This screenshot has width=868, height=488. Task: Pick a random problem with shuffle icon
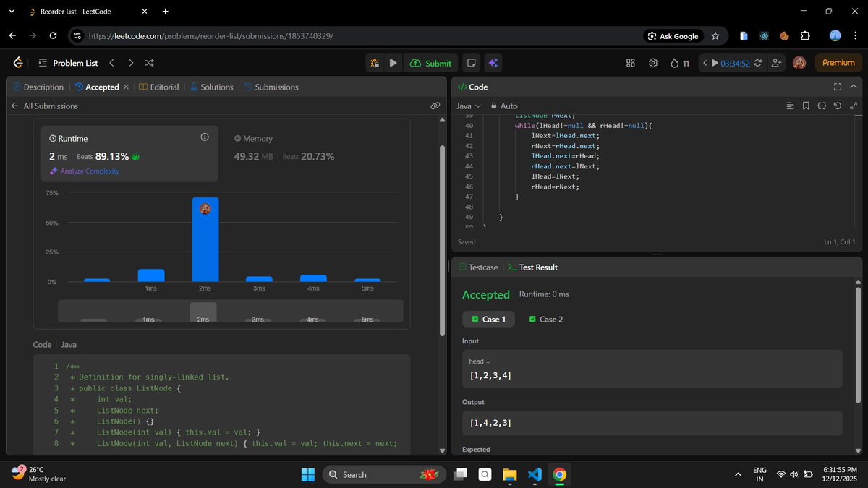click(x=149, y=63)
